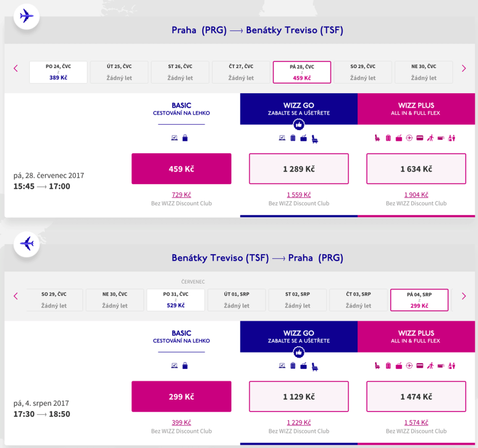Select return date PO 31, ČVC 529 Kč

[x=176, y=300]
